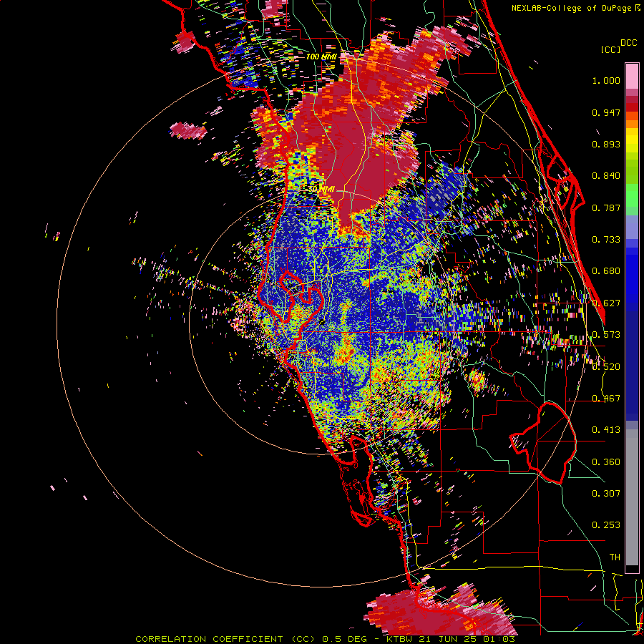Pick the bright green segment of the color bar
Screen dimensions: 644x644
632,195
